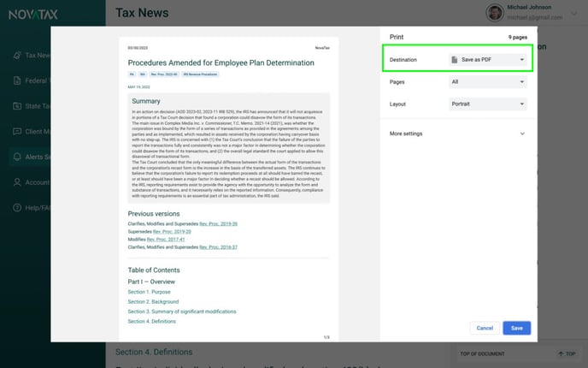Open the user account chevron menu
The height and width of the screenshot is (368, 588).
click(x=573, y=14)
